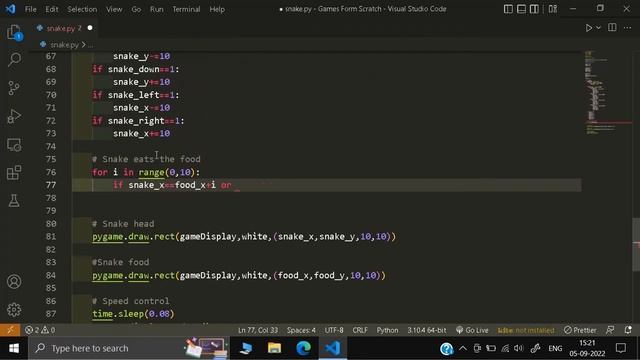
Task: Open remote window indicator in status bar
Action: (x=10, y=330)
